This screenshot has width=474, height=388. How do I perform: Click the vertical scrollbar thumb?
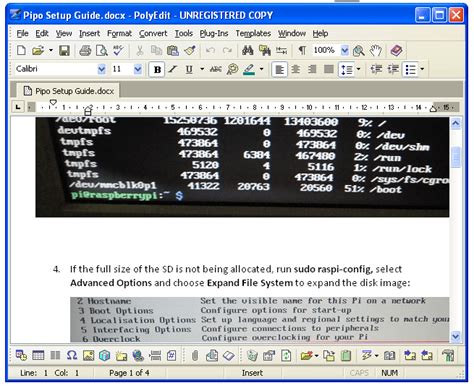point(456,157)
